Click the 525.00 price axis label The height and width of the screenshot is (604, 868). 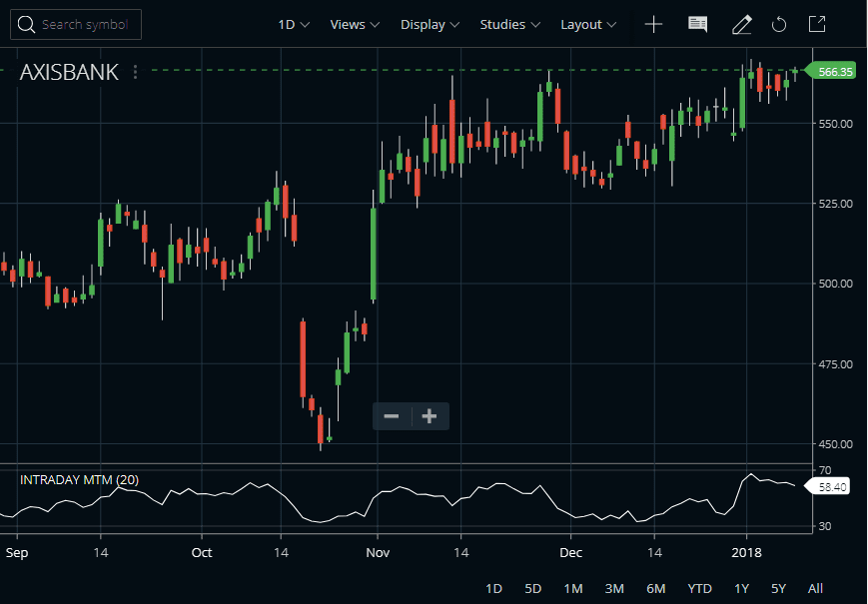[x=836, y=204]
